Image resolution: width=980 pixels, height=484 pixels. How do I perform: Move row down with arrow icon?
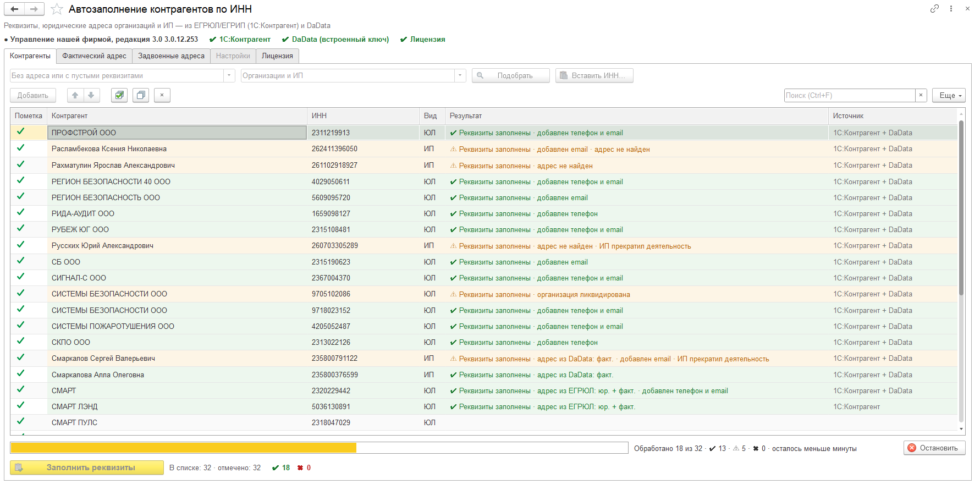[x=91, y=95]
